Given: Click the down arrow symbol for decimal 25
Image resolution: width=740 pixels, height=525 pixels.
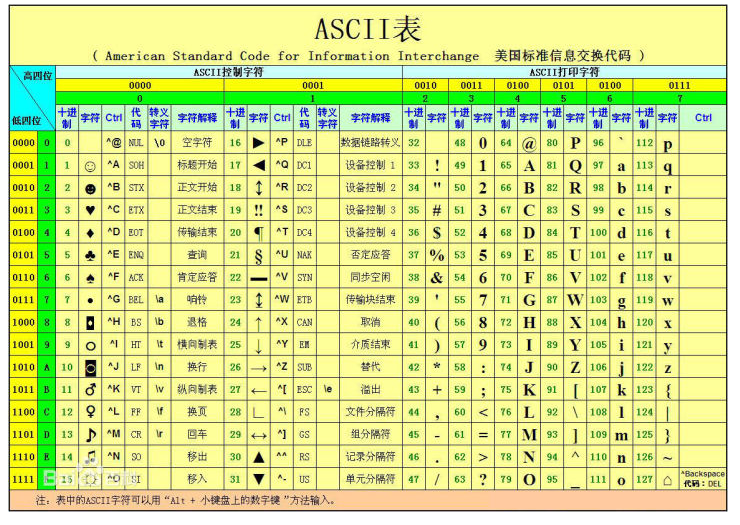Looking at the screenshot, I should coord(259,346).
